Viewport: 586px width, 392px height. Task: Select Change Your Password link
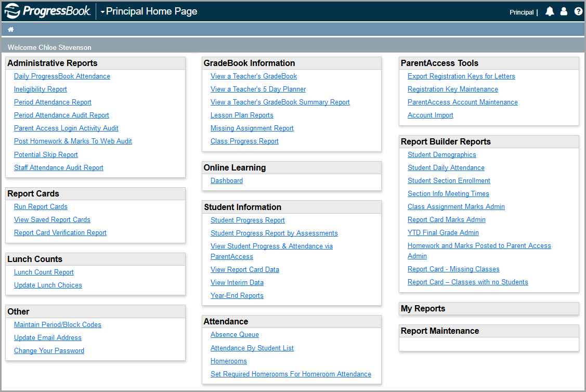pos(49,351)
